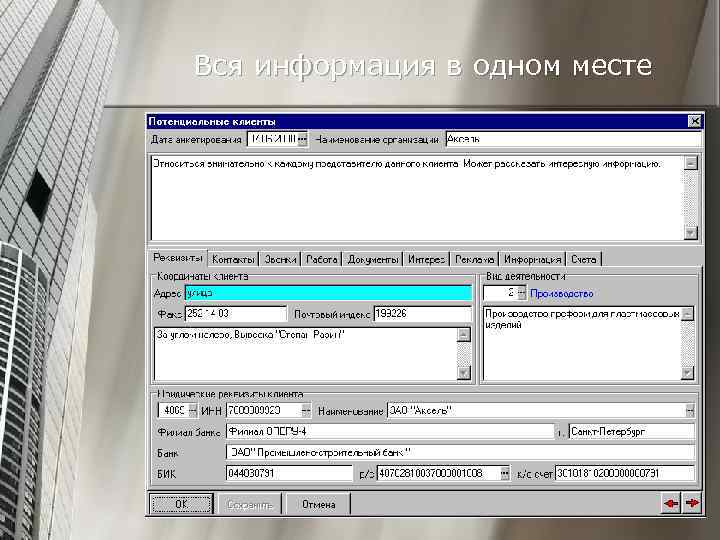Open the Работа tab
This screenshot has width=720, height=540.
pos(321,259)
